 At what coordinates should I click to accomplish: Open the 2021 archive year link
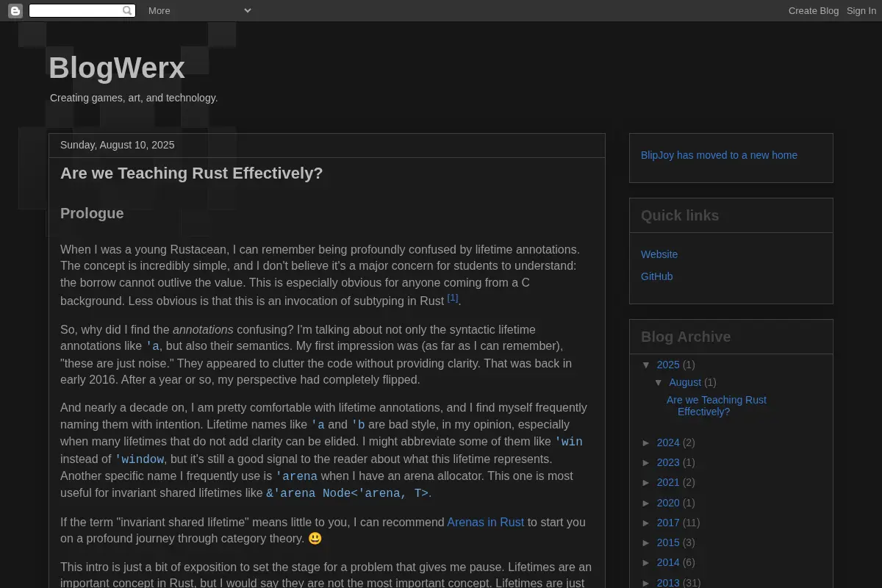click(x=668, y=482)
